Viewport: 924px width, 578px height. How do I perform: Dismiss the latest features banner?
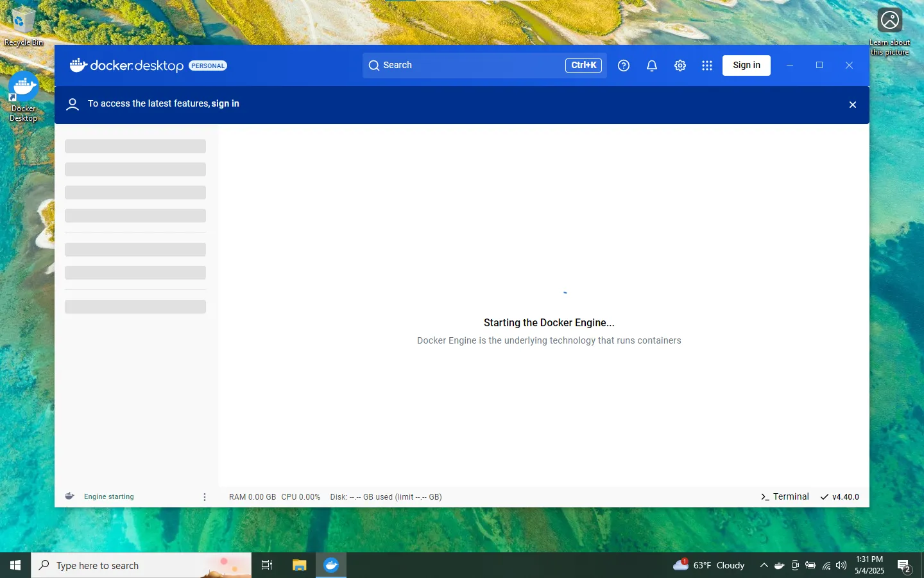click(x=852, y=105)
